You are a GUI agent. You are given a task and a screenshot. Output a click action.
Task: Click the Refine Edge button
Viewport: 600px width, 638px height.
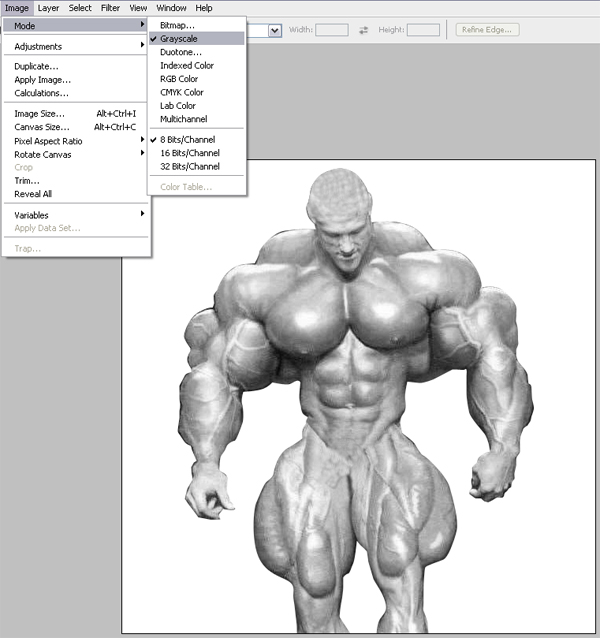click(487, 30)
